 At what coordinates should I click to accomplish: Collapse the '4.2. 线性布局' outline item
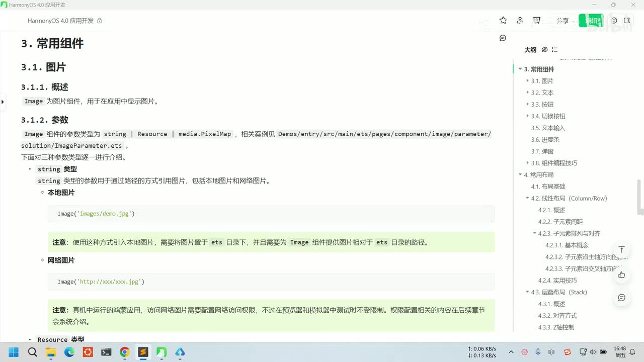pos(527,198)
